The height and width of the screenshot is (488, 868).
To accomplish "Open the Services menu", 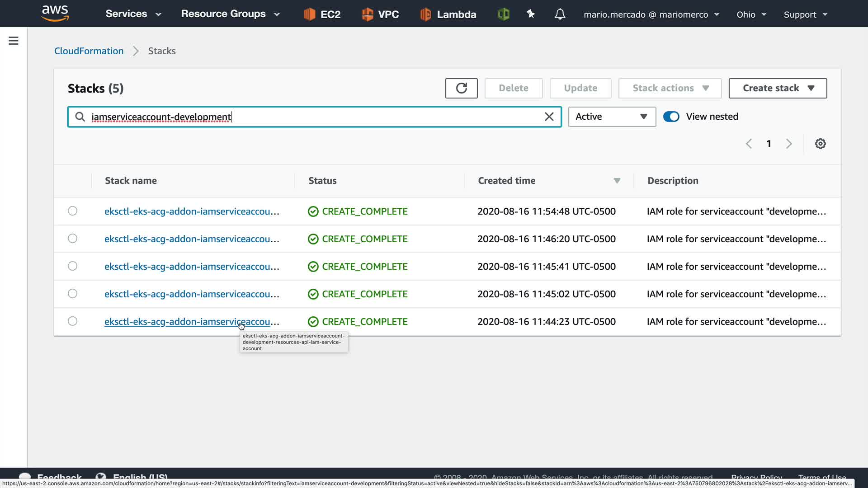I will point(133,14).
